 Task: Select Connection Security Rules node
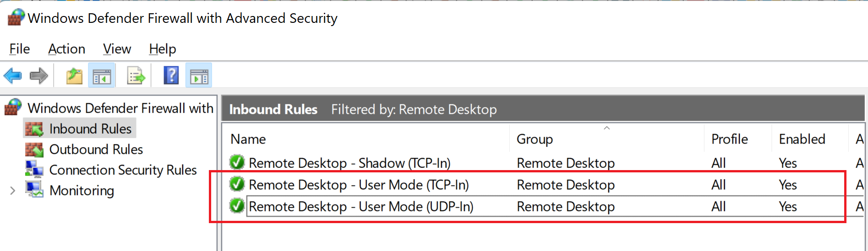(123, 170)
